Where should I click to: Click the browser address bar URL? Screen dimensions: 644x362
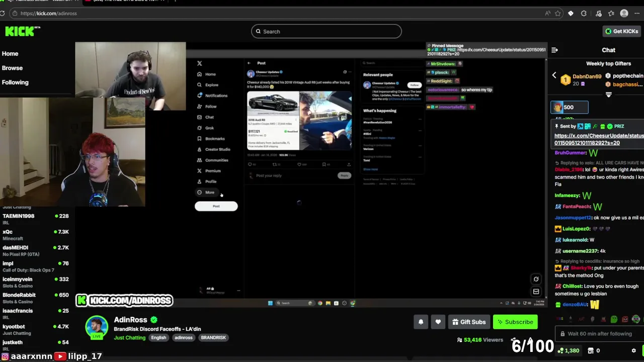point(49,14)
